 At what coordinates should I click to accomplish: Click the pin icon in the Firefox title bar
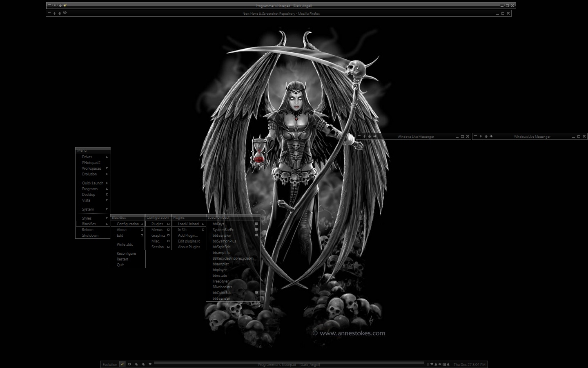pyautogui.click(x=54, y=13)
